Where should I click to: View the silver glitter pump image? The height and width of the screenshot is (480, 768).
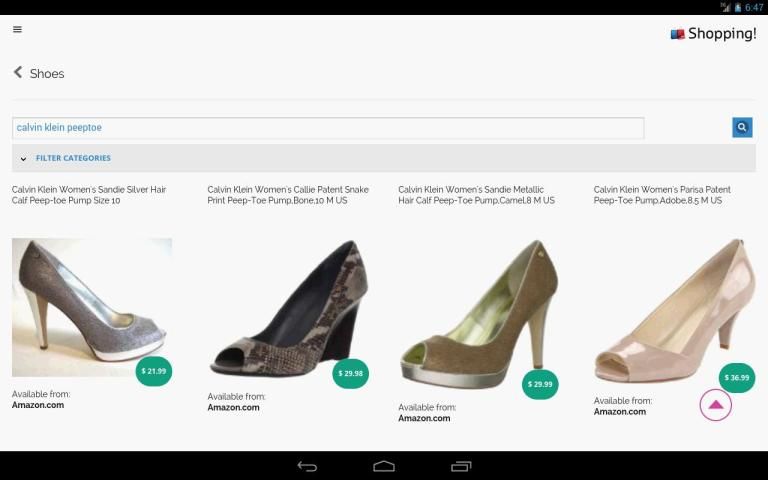(91, 306)
